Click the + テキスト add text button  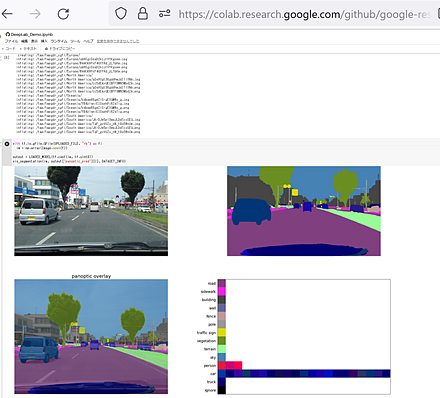tap(28, 49)
